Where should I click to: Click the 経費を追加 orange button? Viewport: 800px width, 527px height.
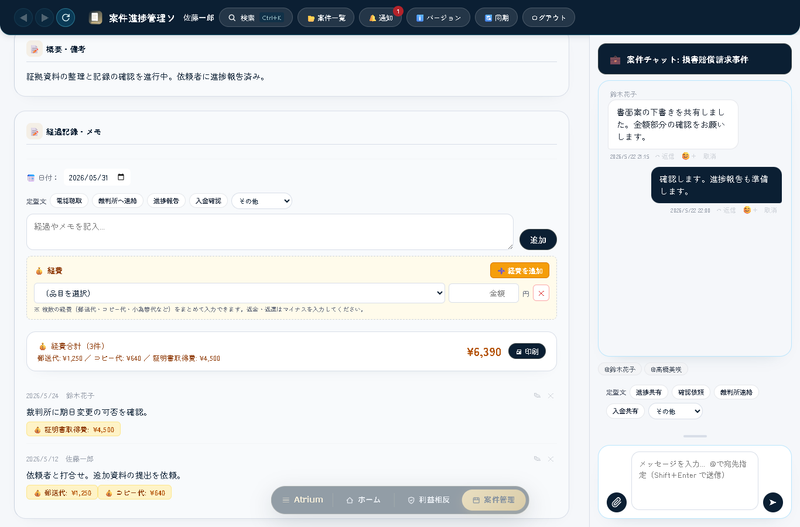[519, 270]
